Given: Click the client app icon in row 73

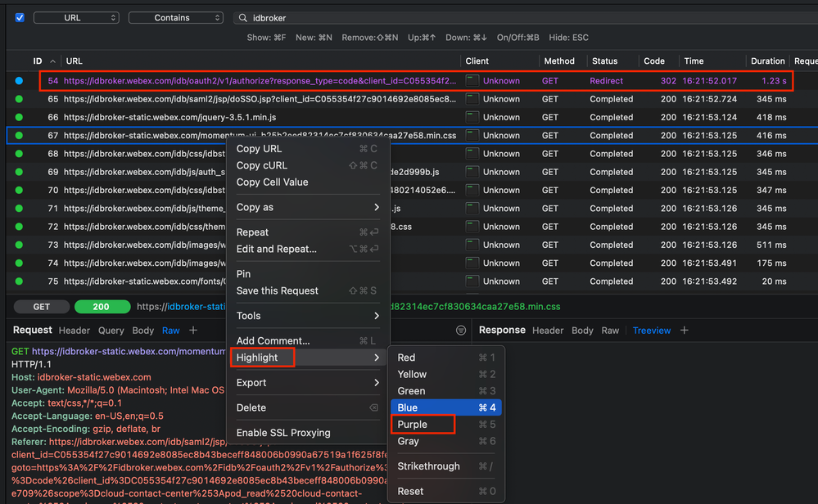Looking at the screenshot, I should 472,245.
